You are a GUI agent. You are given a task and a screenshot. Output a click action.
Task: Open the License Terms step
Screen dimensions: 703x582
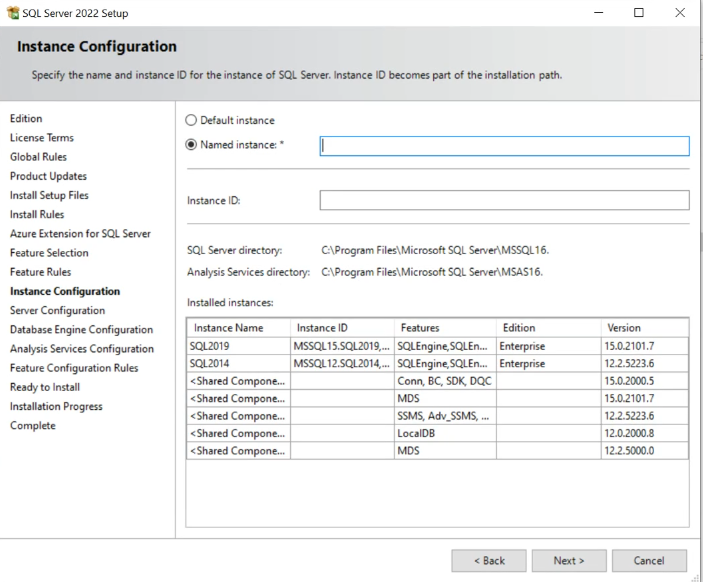click(42, 138)
